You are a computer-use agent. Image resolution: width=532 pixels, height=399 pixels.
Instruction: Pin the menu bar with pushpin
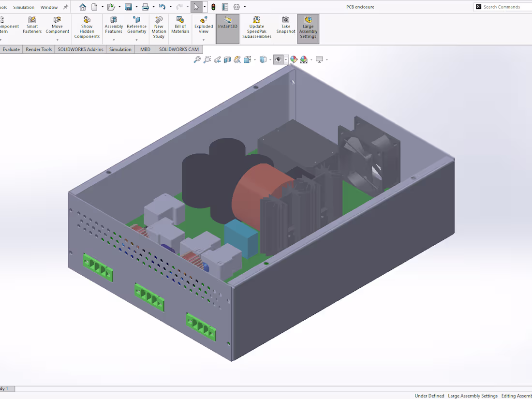(x=65, y=7)
